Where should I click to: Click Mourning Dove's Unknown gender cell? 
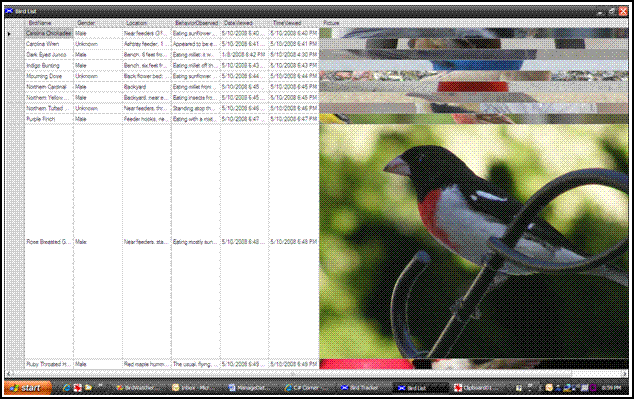tap(98, 76)
